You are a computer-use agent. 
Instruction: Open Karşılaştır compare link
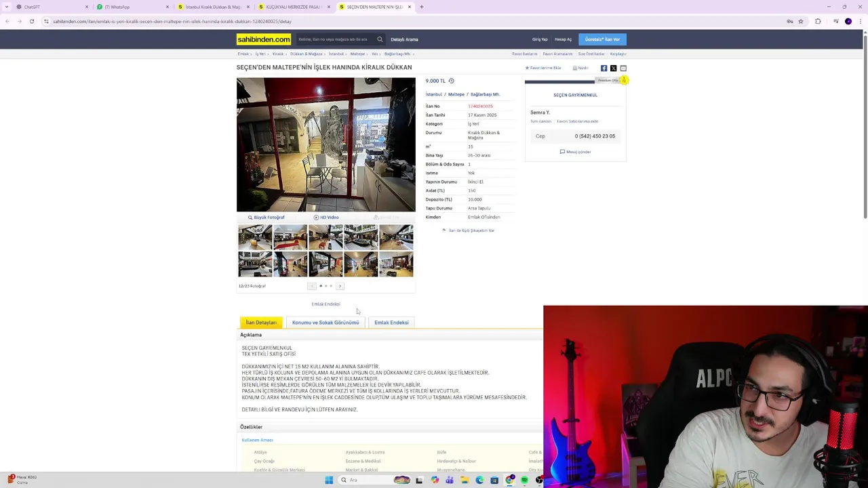pyautogui.click(x=618, y=54)
